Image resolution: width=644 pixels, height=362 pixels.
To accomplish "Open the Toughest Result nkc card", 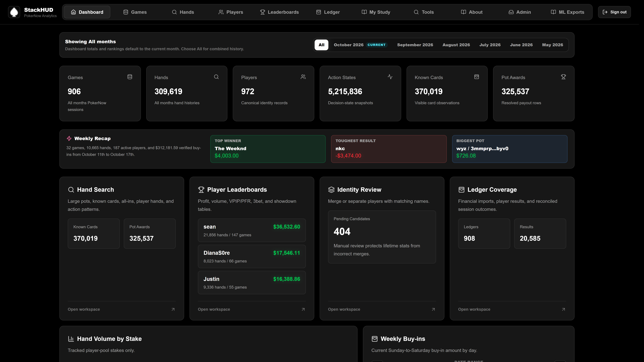I will coord(389,149).
